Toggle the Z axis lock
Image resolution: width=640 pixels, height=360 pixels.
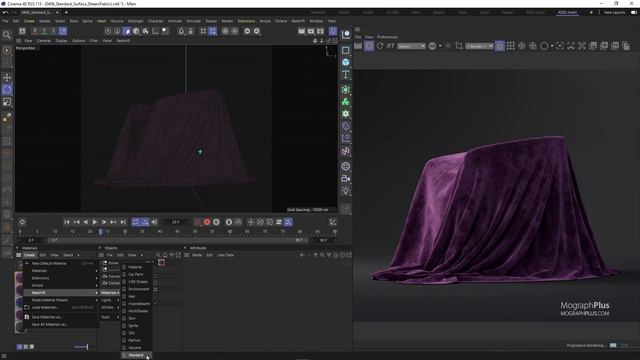pyautogui.click(x=53, y=31)
